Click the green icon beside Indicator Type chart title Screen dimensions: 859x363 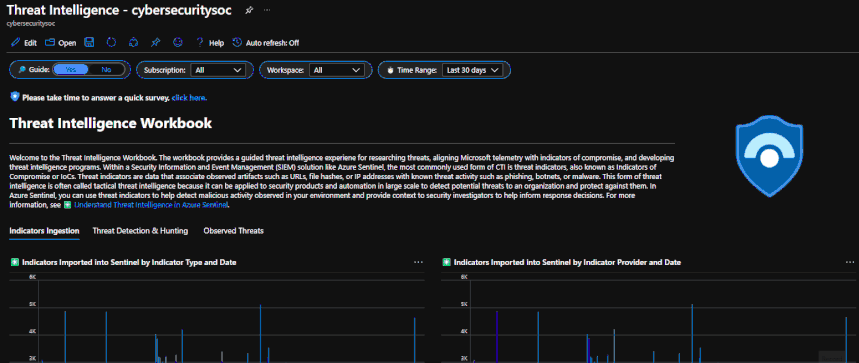pyautogui.click(x=15, y=262)
